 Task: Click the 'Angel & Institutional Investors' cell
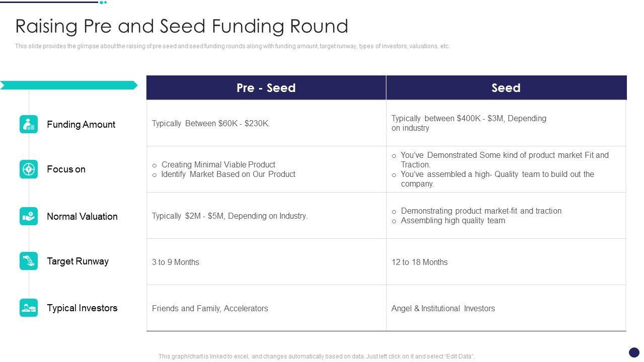pyautogui.click(x=443, y=308)
